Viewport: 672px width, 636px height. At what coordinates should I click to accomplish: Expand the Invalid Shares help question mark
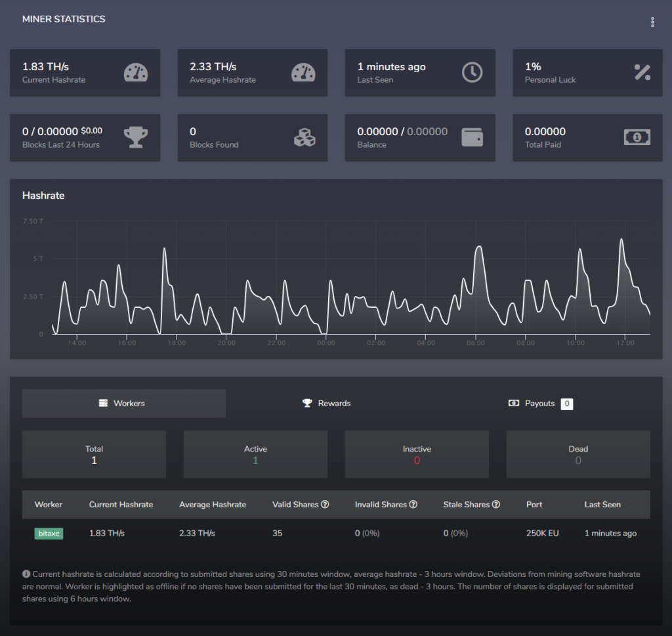click(413, 504)
